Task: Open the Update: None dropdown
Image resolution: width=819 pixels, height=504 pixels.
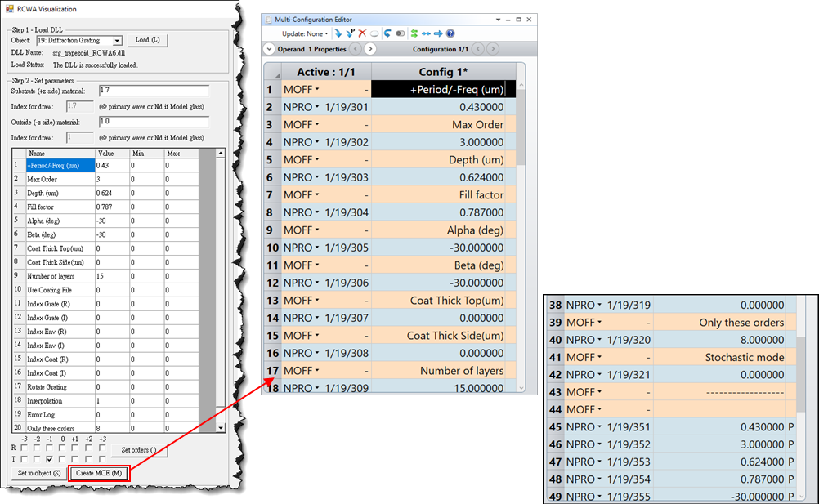Action: point(305,33)
